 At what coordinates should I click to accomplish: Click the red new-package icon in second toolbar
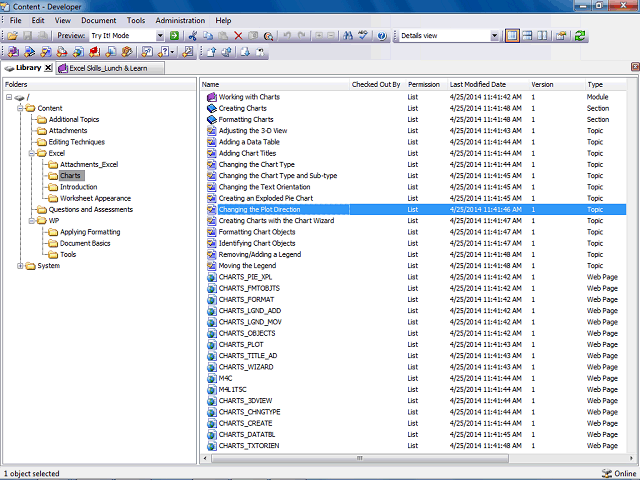point(95,52)
